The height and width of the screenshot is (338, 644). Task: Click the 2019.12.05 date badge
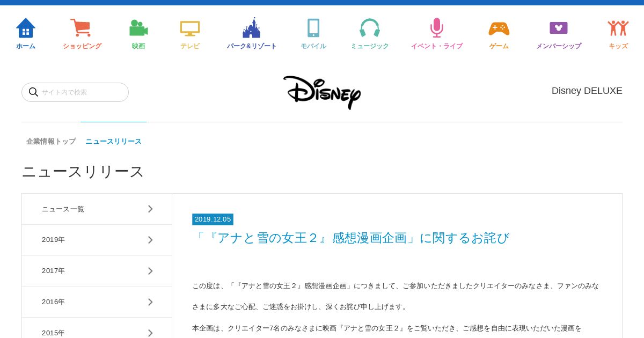pyautogui.click(x=213, y=219)
